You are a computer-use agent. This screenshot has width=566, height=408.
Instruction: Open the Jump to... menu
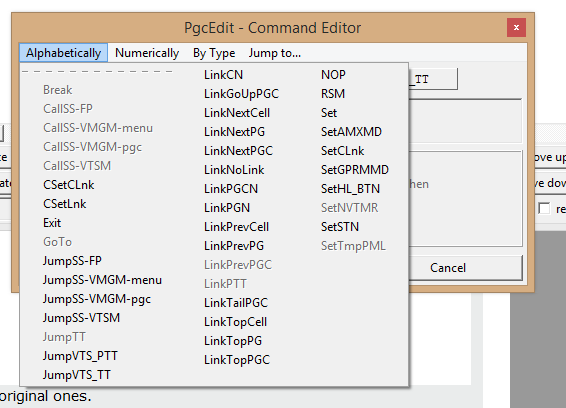pos(274,53)
